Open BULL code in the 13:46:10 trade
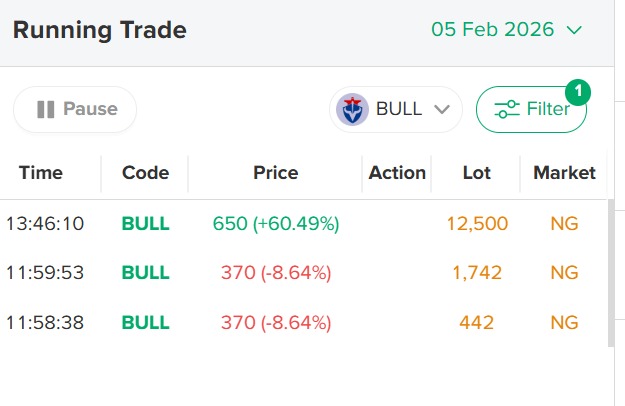 point(145,223)
